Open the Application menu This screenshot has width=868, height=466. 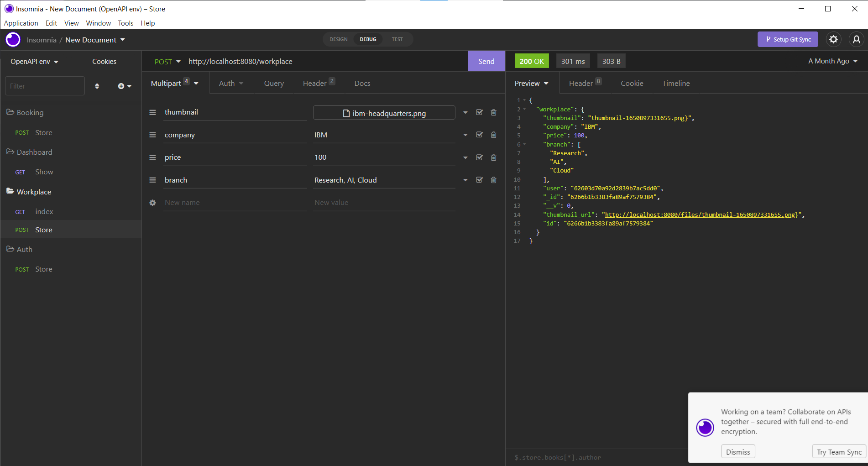tap(21, 23)
